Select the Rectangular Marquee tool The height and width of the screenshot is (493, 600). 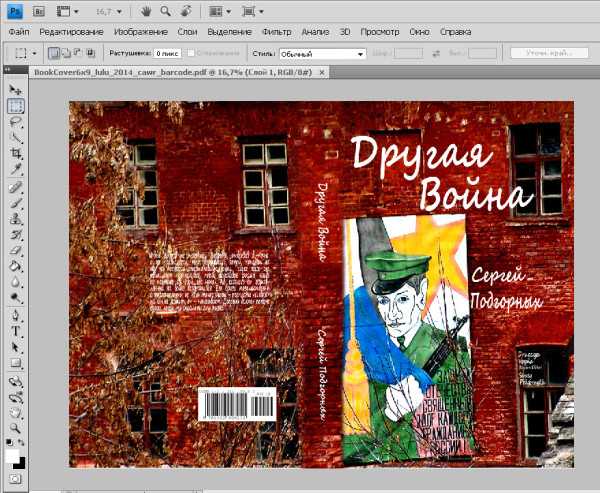point(16,106)
